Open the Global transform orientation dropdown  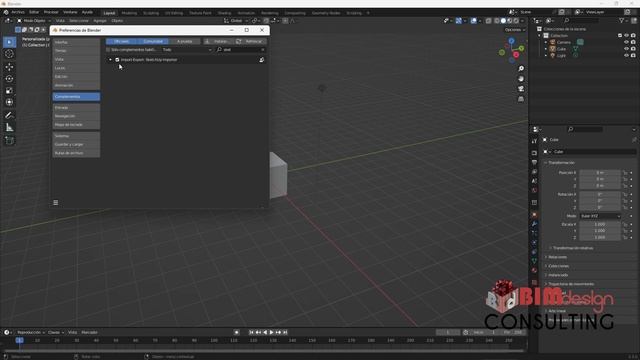(x=236, y=20)
